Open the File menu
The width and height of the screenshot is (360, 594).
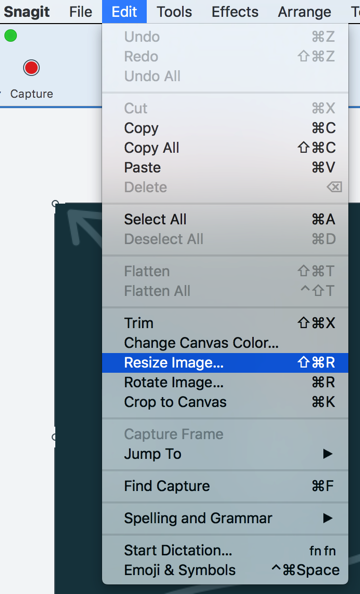click(80, 12)
